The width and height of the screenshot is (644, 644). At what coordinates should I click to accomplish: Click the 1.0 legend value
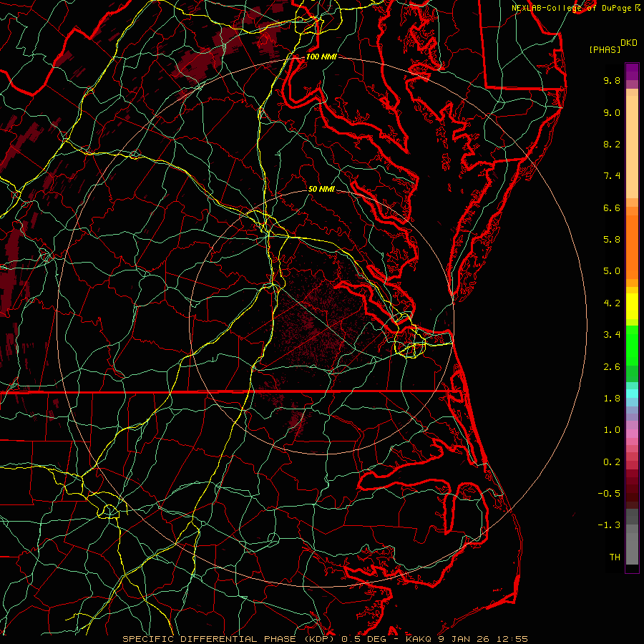612,430
